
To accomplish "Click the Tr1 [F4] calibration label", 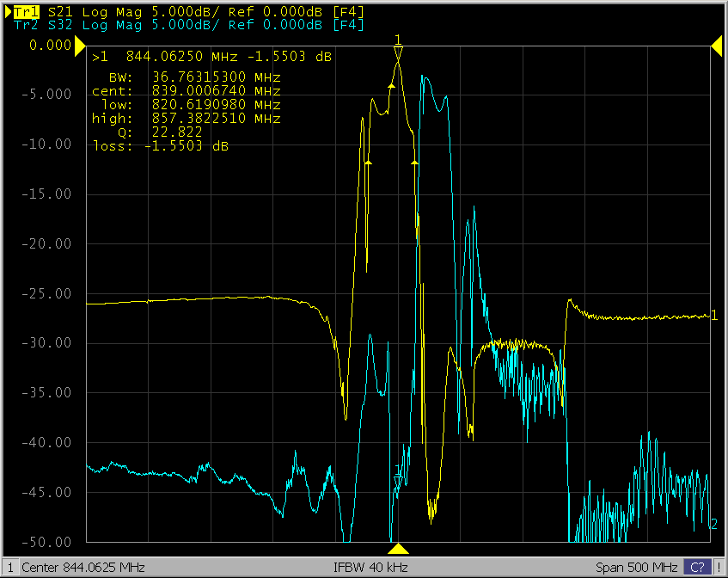I will [x=349, y=12].
